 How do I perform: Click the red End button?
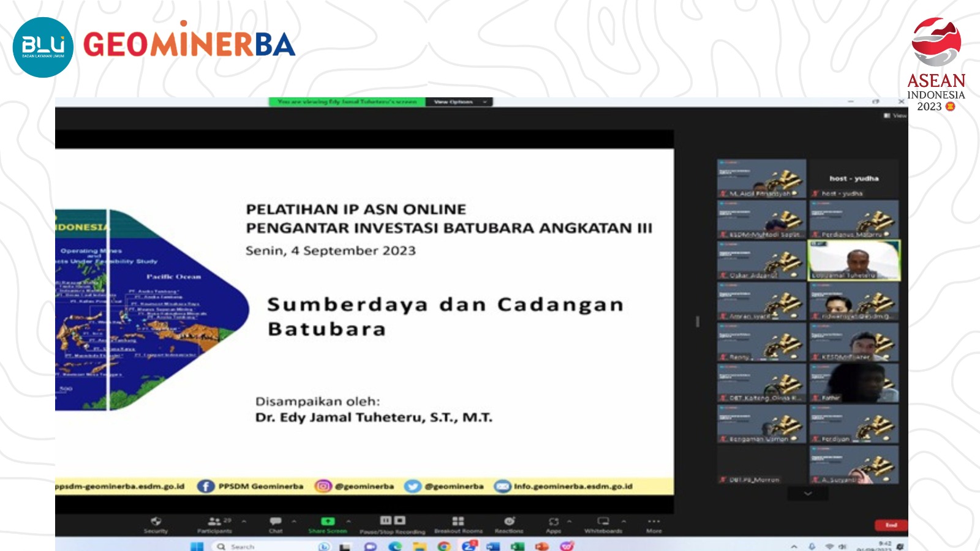point(891,525)
